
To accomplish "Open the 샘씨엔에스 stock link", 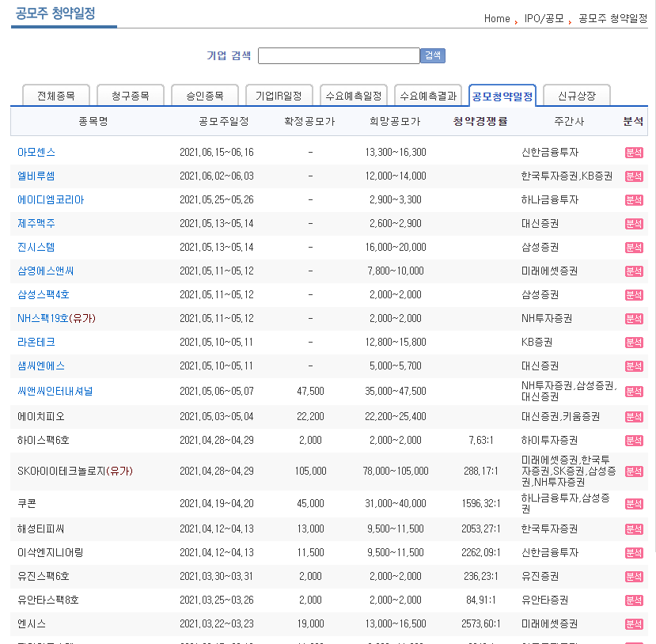I will 41,366.
